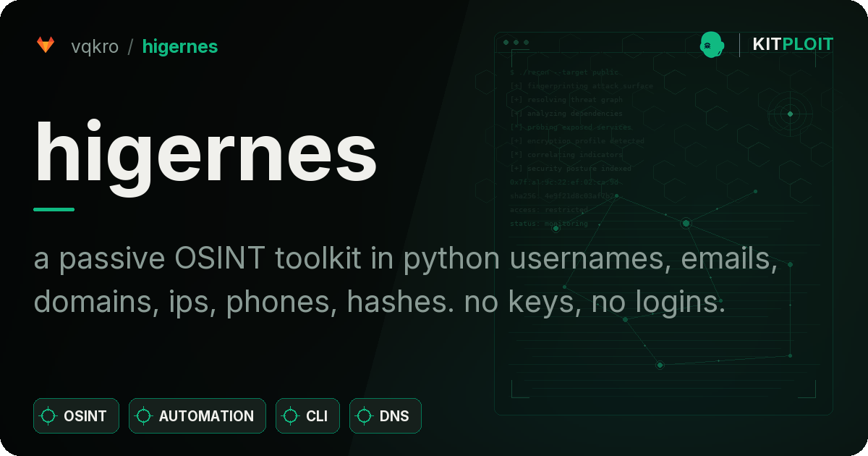Screen dimensions: 868x456
Task: Select the AUTOMATION tag
Action: click(x=197, y=416)
